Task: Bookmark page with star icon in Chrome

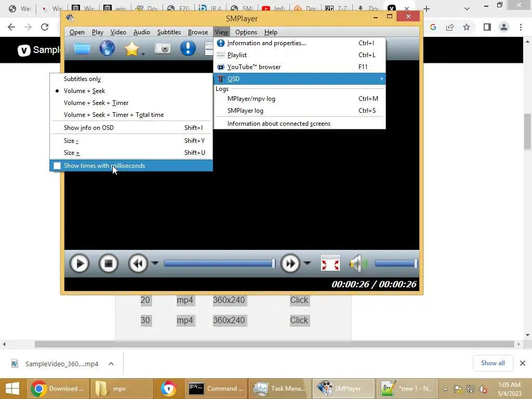Action: [x=467, y=27]
